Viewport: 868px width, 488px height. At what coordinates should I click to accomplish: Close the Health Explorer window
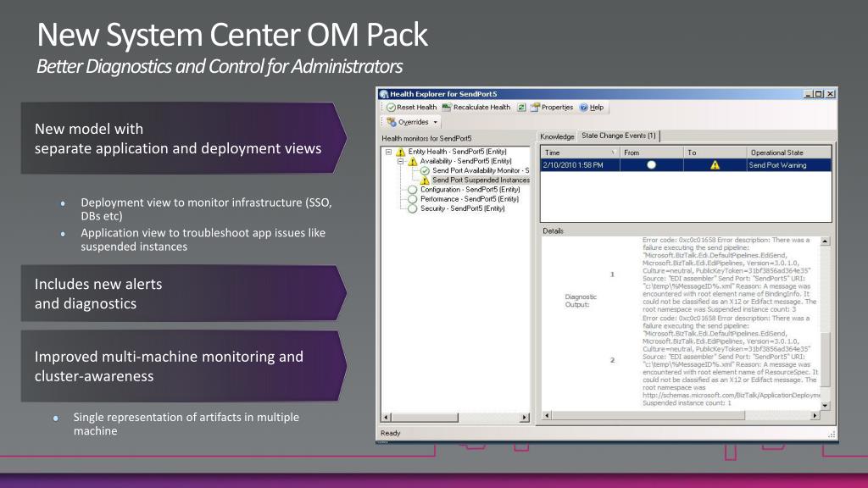[x=831, y=94]
